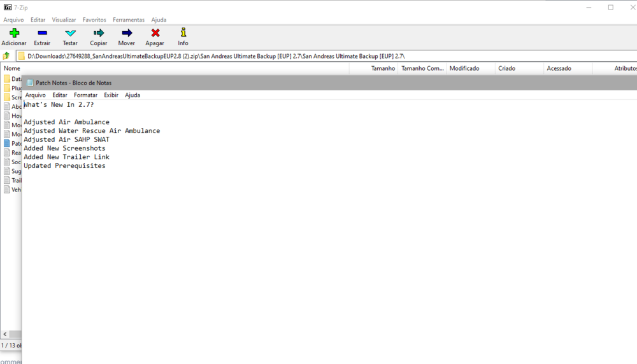Select the Abc... file icon in list
This screenshot has height=364, width=637.
pos(7,106)
